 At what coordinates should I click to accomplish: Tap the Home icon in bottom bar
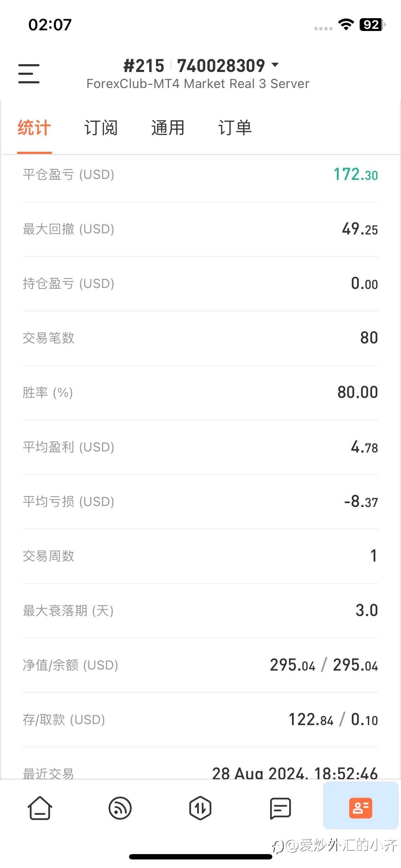[40, 808]
